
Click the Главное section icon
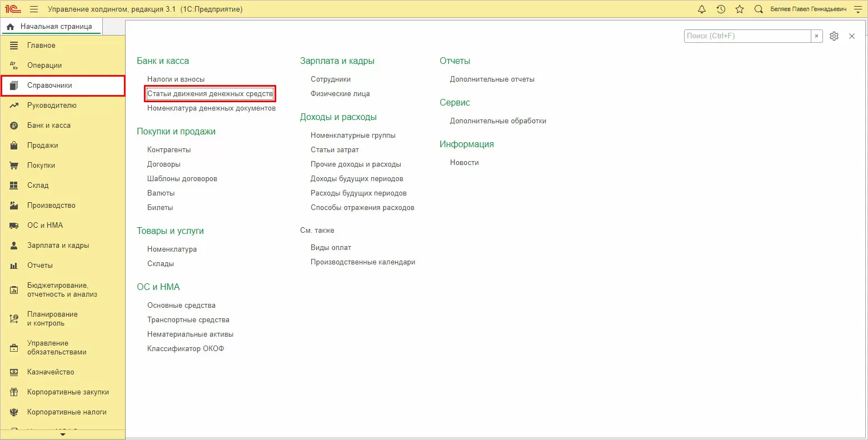pos(14,46)
